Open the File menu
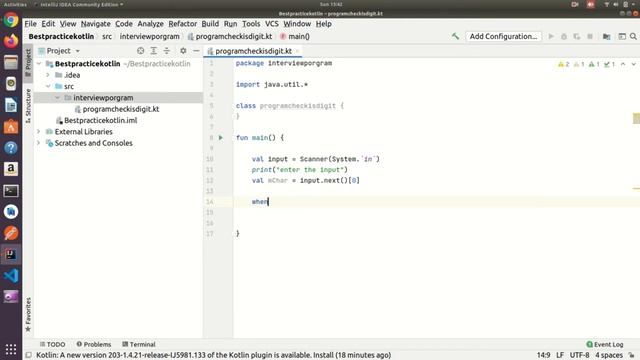This screenshot has width=640, height=360. (30, 24)
